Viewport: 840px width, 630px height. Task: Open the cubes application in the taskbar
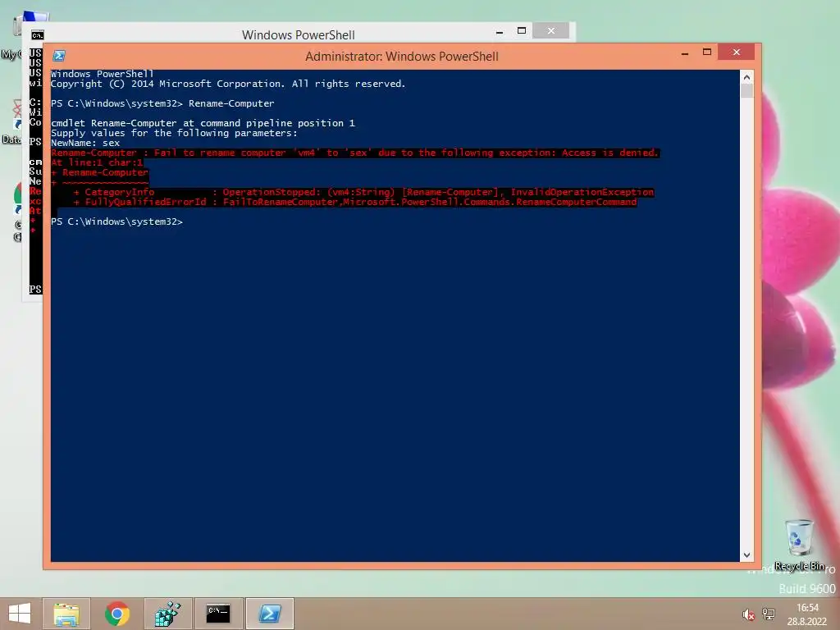click(167, 614)
